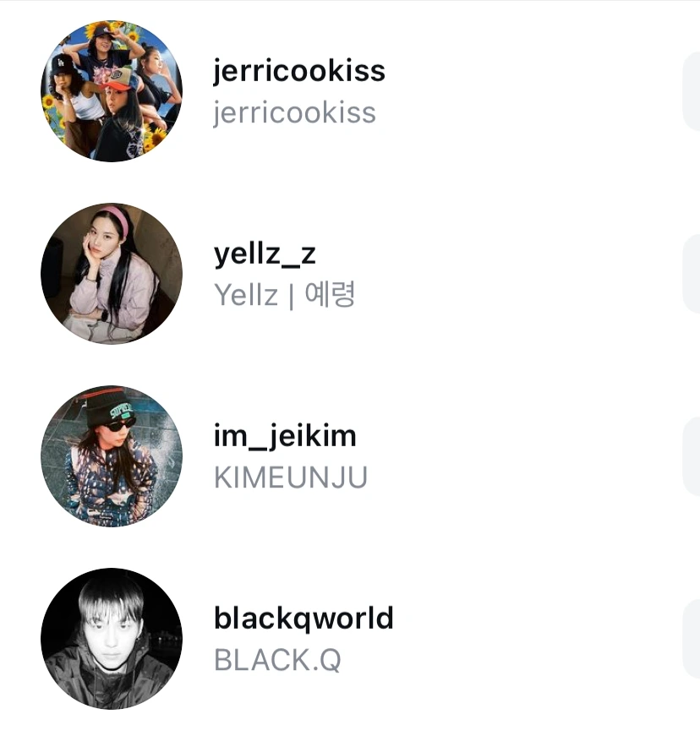Click the bold jerricookiss username

tap(298, 72)
